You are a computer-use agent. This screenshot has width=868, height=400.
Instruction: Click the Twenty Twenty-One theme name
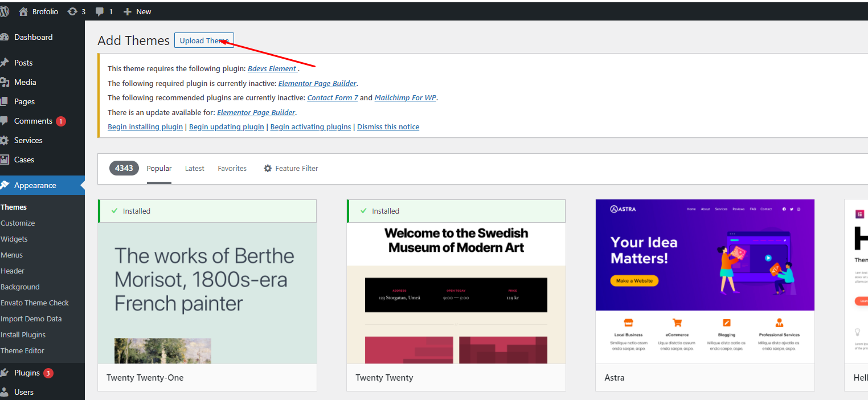coord(145,377)
